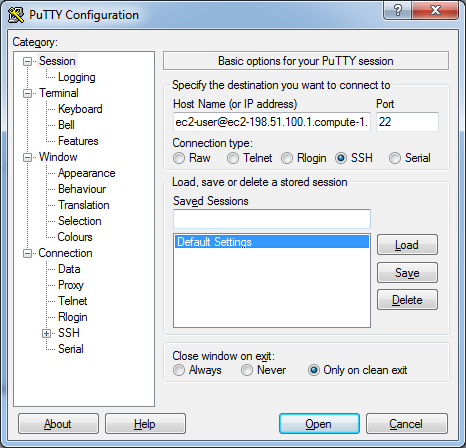Select the SSH connection type
The image size is (466, 448).
pos(341,158)
